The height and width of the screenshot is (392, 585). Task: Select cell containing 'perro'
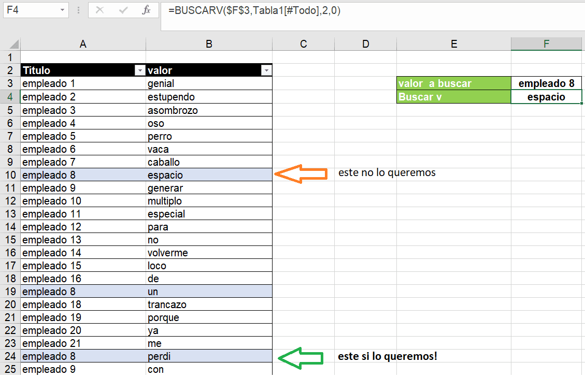click(209, 136)
